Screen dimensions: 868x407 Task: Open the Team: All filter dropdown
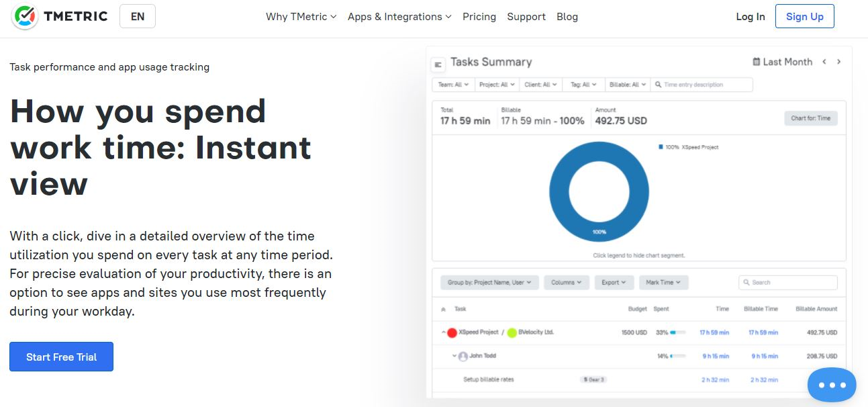[x=453, y=85]
